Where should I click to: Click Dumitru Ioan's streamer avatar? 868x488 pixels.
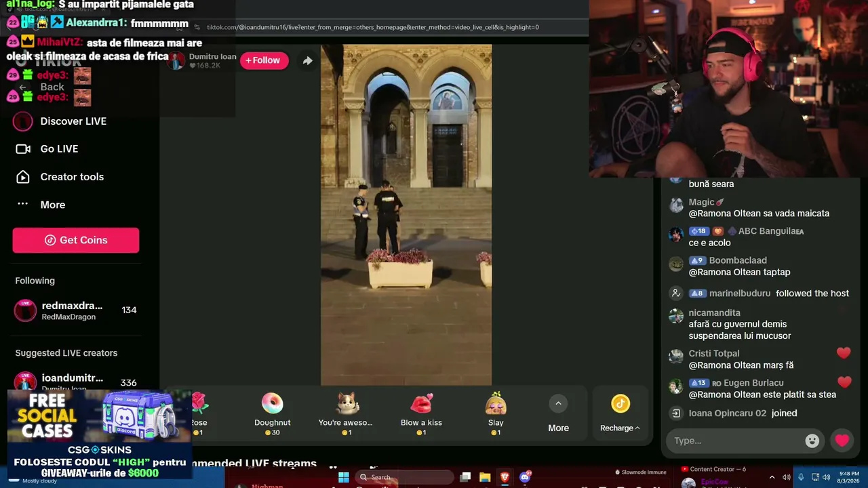(177, 60)
